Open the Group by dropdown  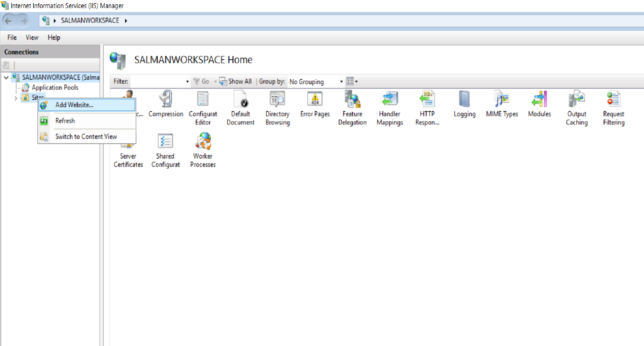pos(316,82)
